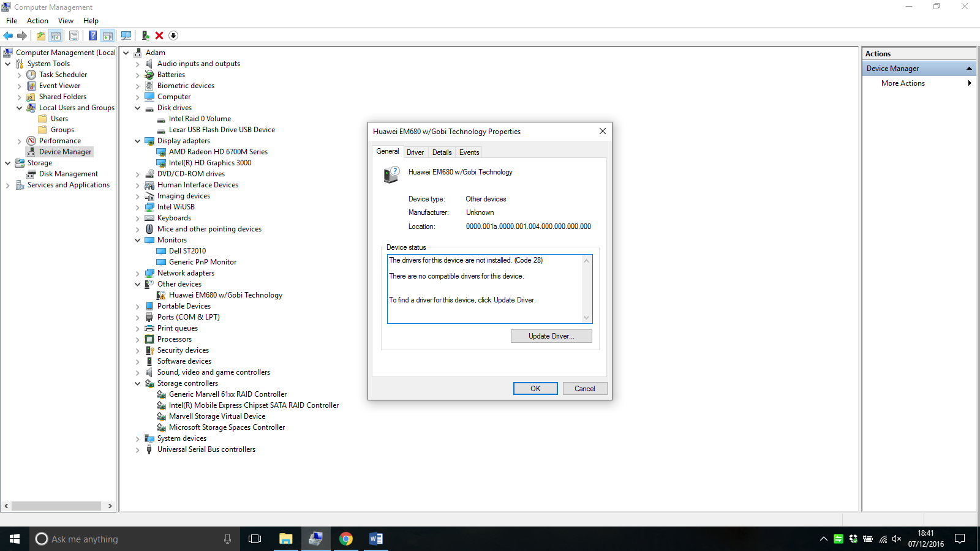Expand Universal Serial Bus controllers node
Image resolution: width=980 pixels, height=551 pixels.
pyautogui.click(x=138, y=450)
